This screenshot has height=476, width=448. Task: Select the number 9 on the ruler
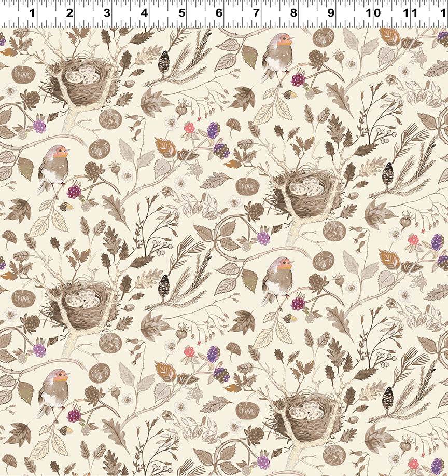click(x=331, y=12)
